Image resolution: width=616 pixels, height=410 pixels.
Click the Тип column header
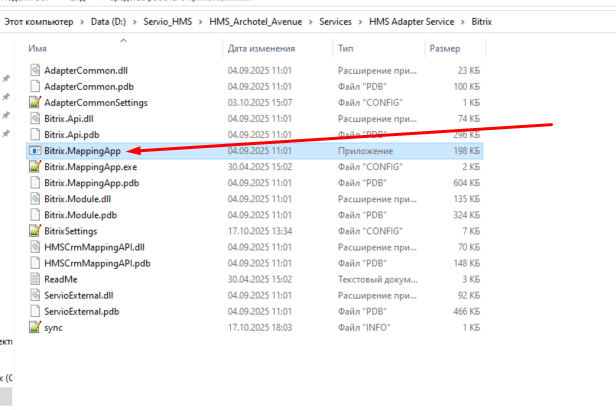pos(346,48)
